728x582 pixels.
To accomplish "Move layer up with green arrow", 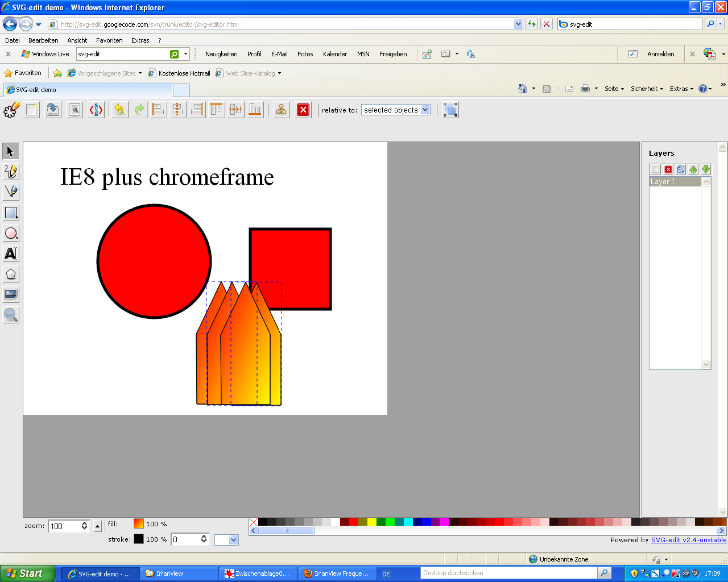I will pos(693,169).
